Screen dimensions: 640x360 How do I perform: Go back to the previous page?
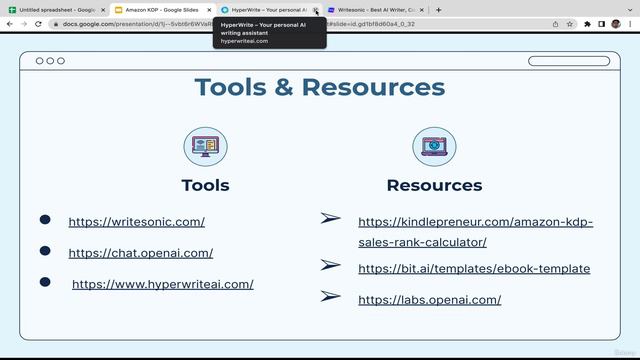10,24
